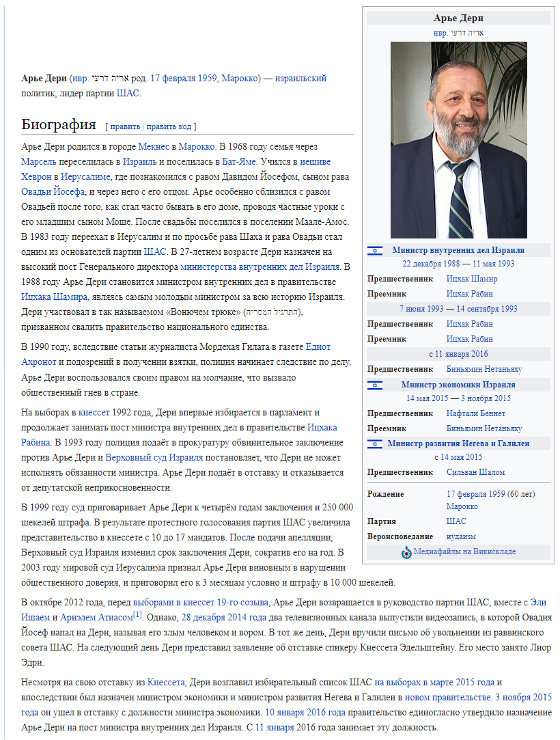Follow the 11 января link in final sentence
This screenshot has height=740, width=560.
(275, 728)
